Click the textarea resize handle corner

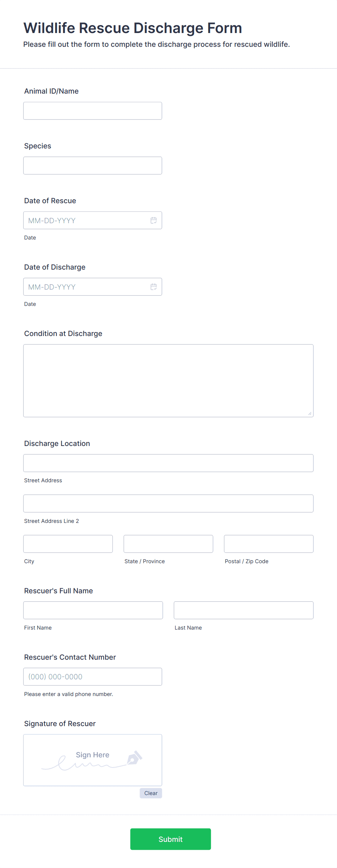(310, 413)
